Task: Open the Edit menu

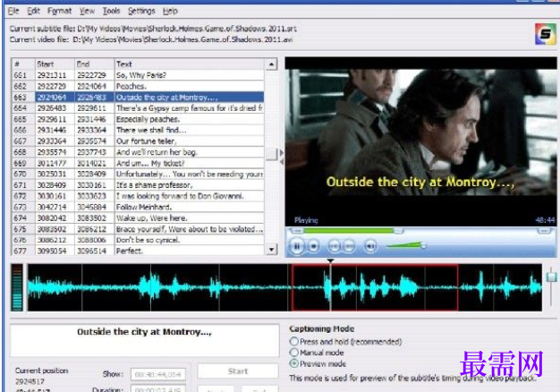Action: pos(34,11)
